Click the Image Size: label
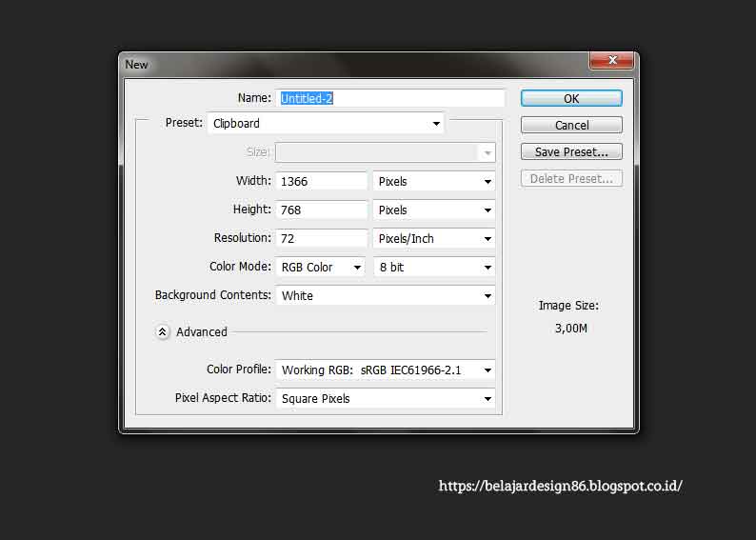756x540 pixels. pyautogui.click(x=568, y=306)
